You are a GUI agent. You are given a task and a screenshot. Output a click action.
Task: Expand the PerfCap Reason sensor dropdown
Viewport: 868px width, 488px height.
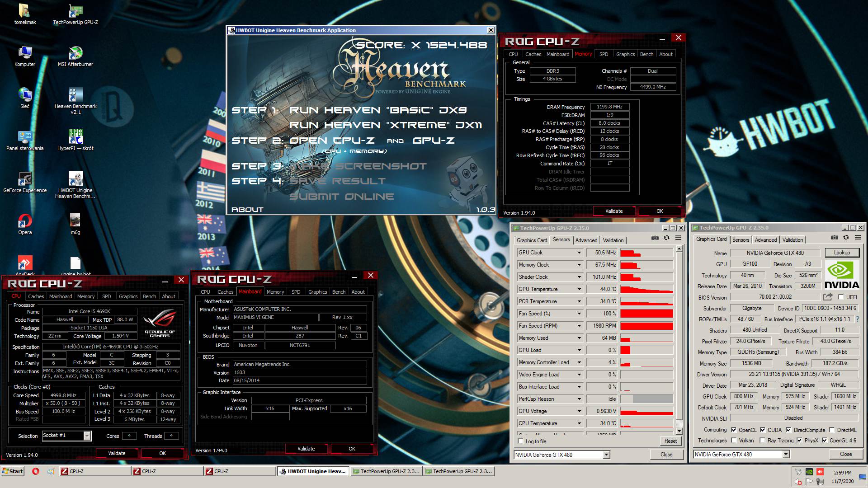pyautogui.click(x=579, y=399)
